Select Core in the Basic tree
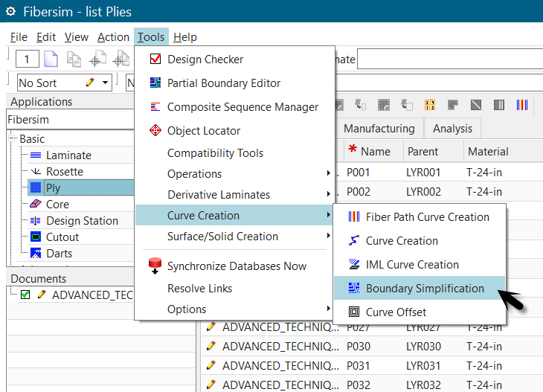Viewport: 543px width, 392px height. (x=57, y=205)
